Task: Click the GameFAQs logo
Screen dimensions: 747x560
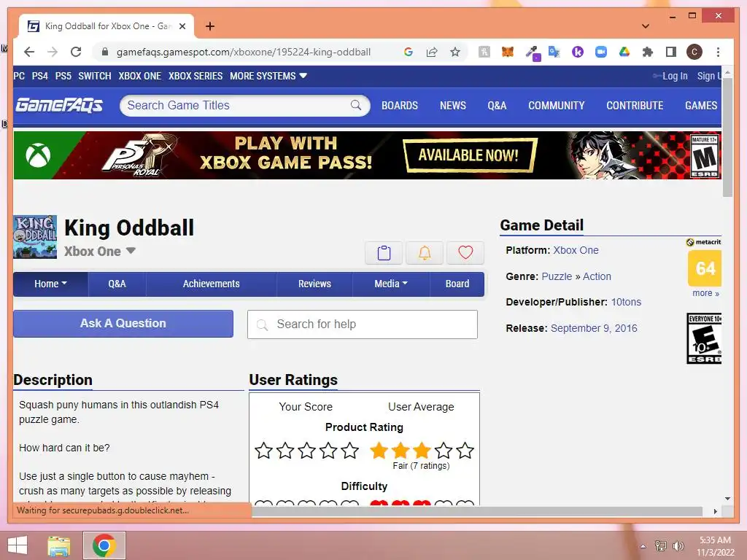Action: 59,105
